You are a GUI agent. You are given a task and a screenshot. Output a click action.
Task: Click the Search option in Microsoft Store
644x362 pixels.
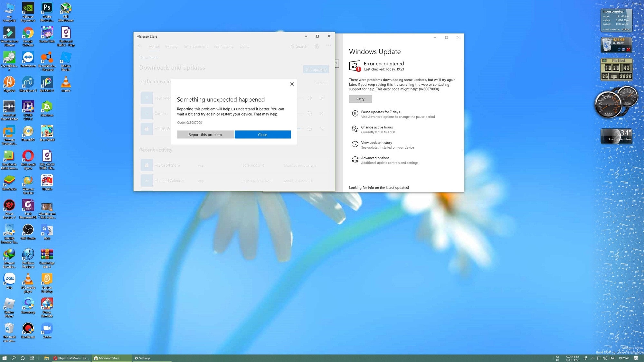click(299, 46)
